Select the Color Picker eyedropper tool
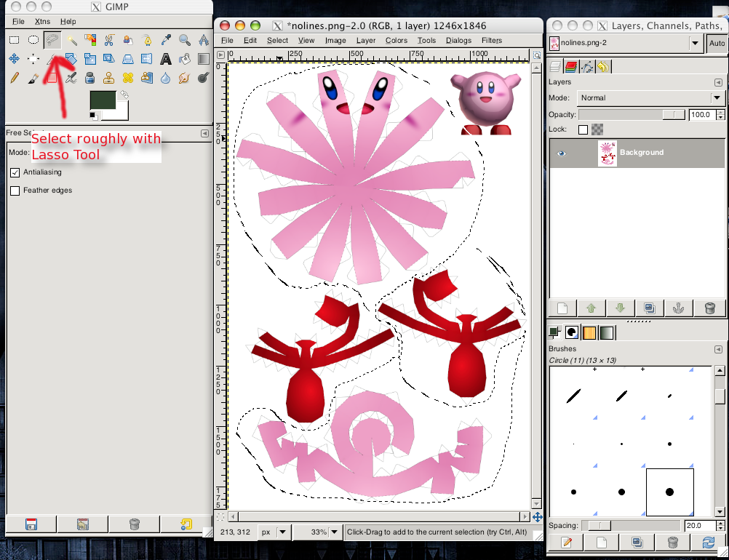This screenshot has height=560, width=729. coord(165,40)
